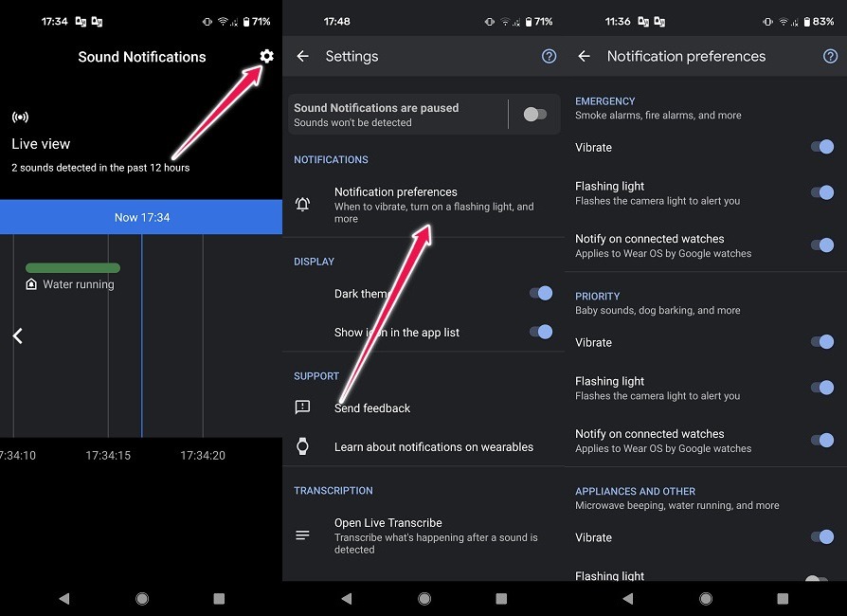847x616 pixels.
Task: Open Sound Notifications settings with the gear icon
Action: [265, 57]
